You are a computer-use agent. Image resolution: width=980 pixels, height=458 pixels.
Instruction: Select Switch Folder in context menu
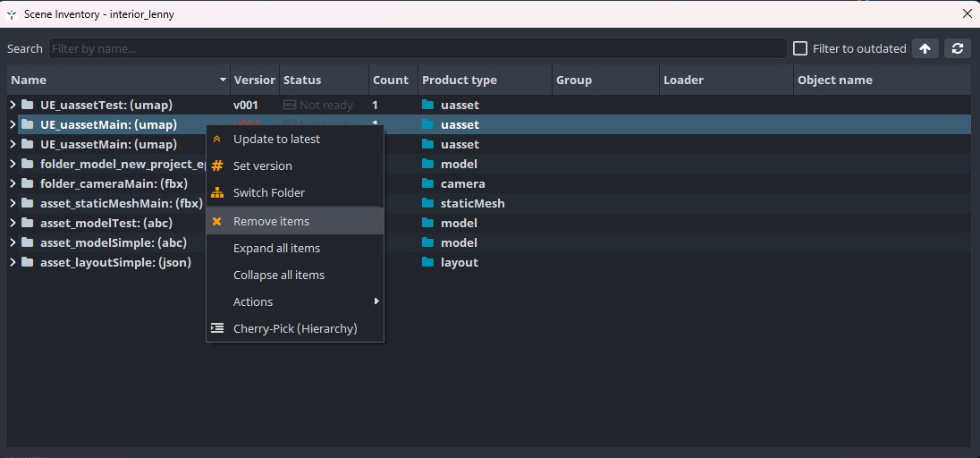[x=295, y=192]
